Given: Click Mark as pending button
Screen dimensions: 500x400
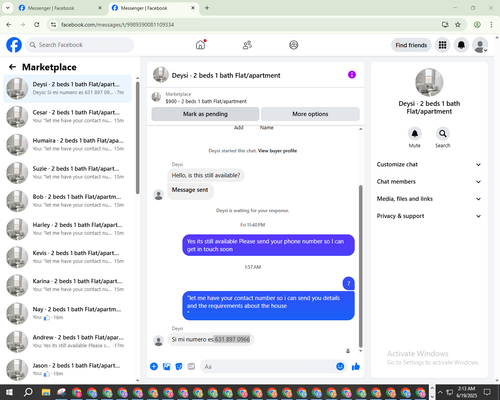Looking at the screenshot, I should pos(205,114).
